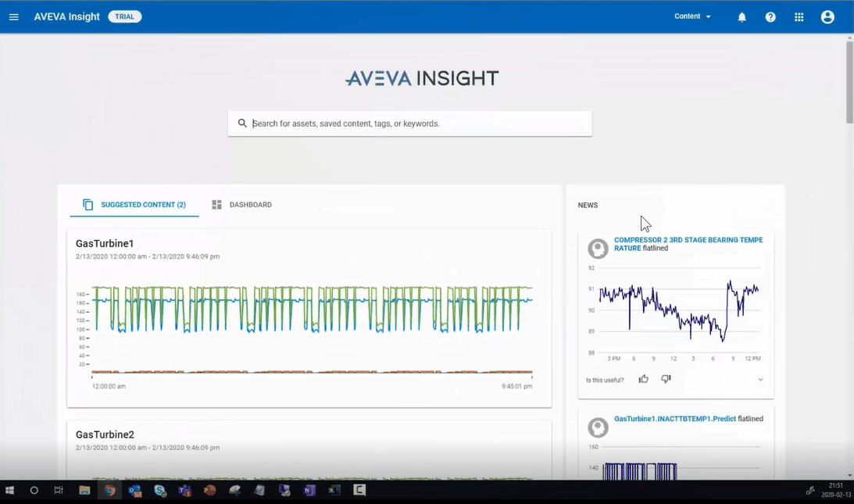This screenshot has width=854, height=504.
Task: Click the notifications bell icon
Action: point(741,17)
